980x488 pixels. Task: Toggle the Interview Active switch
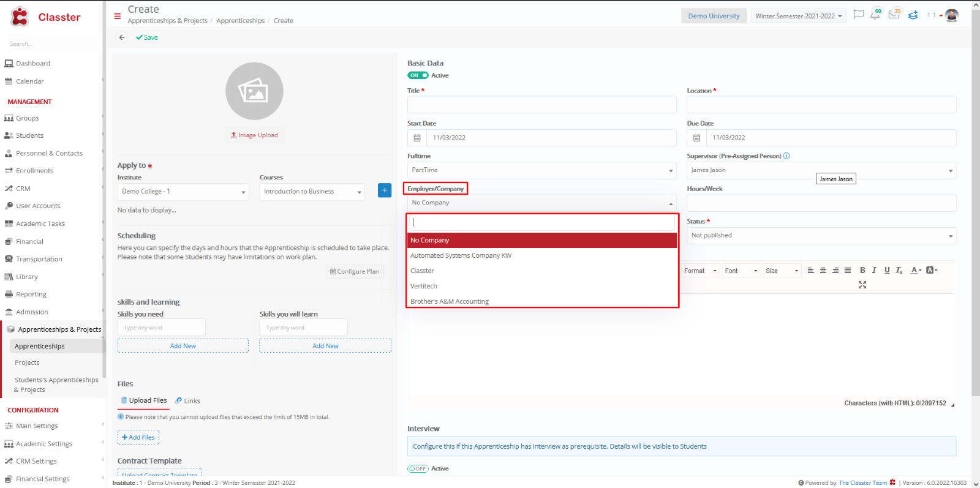(418, 468)
